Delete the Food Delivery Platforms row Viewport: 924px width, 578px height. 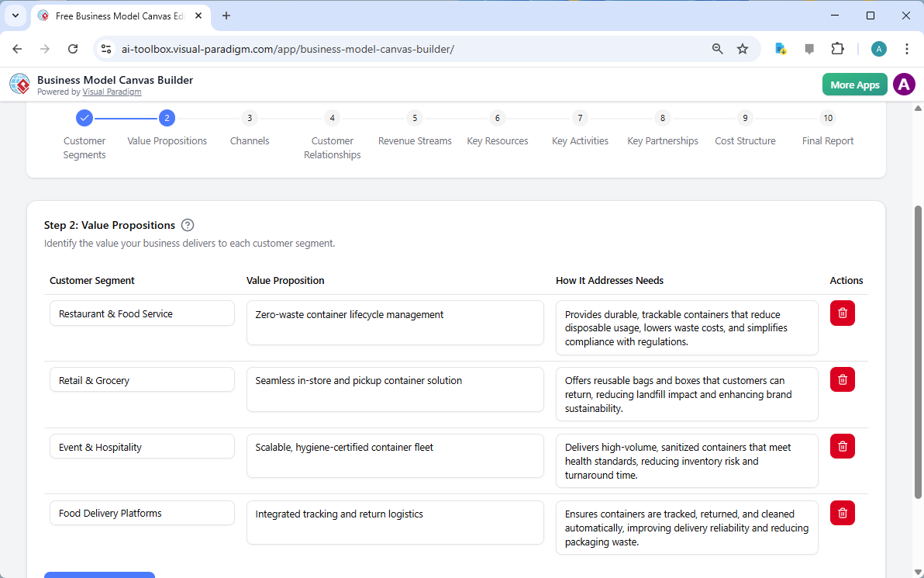[842, 513]
